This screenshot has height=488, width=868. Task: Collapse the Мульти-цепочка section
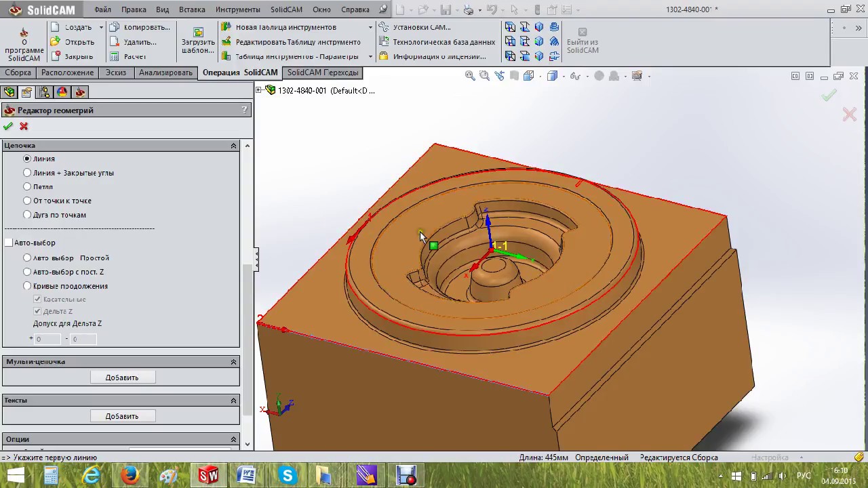233,362
